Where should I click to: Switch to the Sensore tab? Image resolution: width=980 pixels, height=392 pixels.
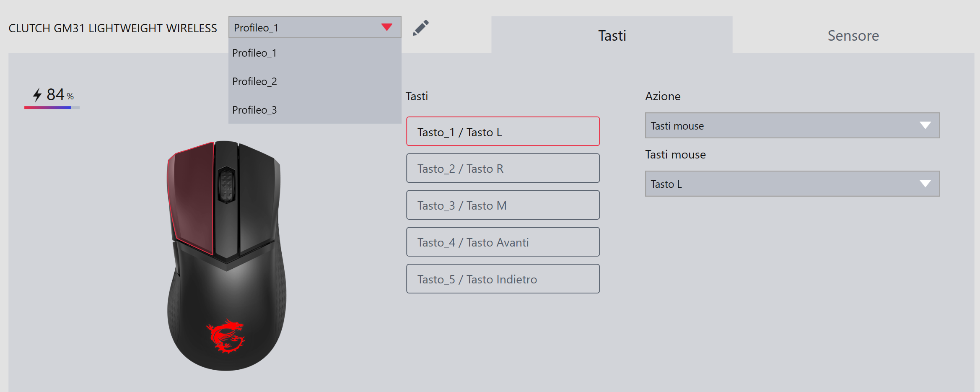(853, 35)
